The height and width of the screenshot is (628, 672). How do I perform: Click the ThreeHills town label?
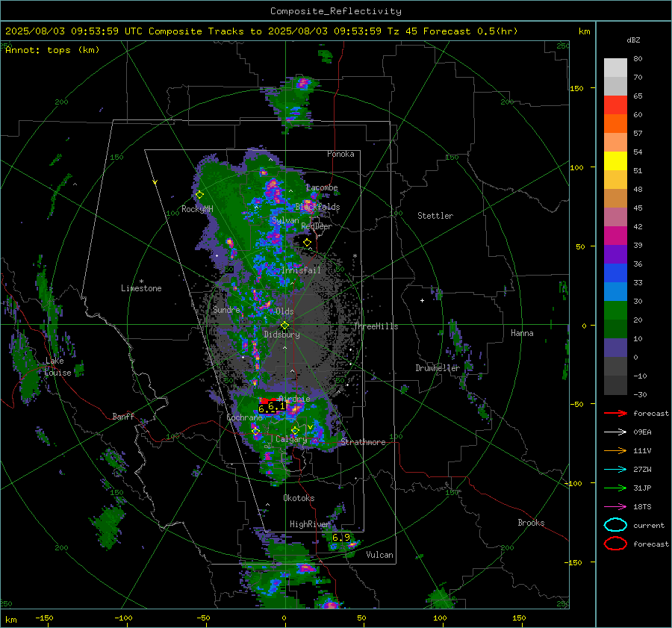click(376, 326)
